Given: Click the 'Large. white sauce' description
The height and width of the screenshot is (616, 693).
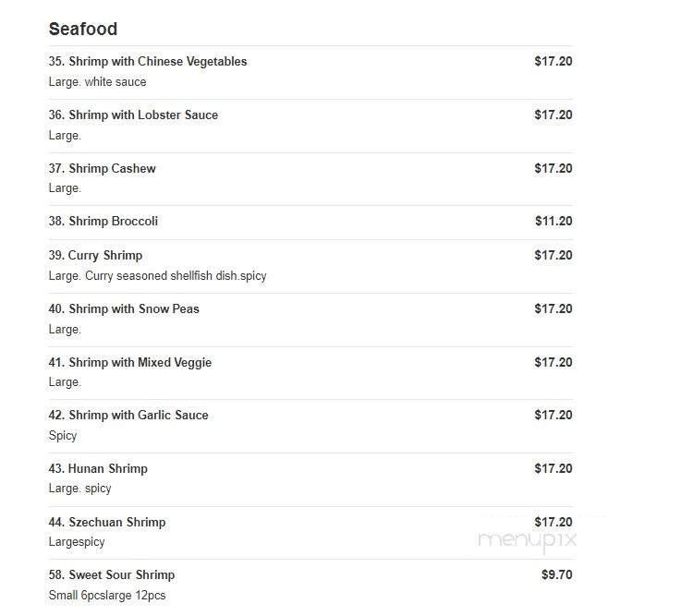Looking at the screenshot, I should tap(97, 82).
